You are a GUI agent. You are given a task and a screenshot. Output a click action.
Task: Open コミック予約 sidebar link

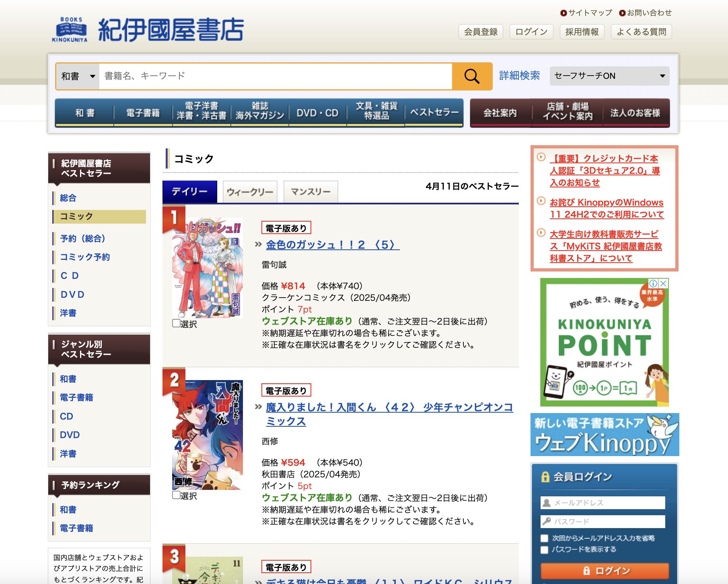pos(85,257)
